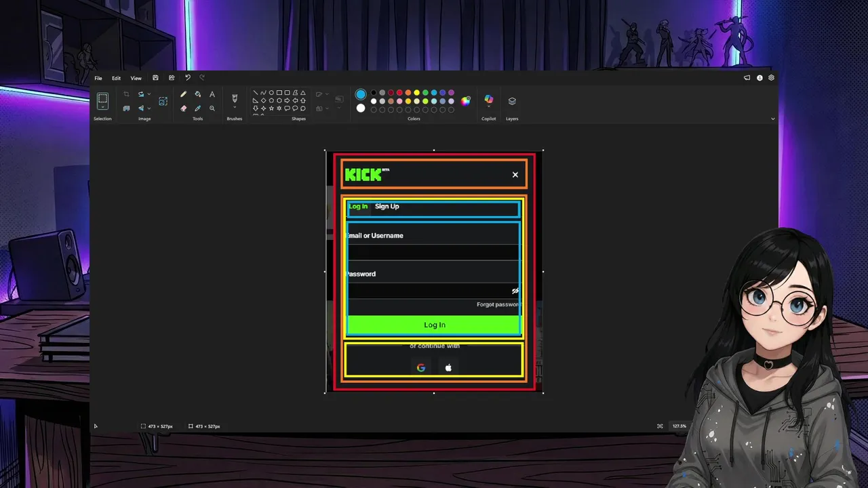Screen dimensions: 868x488
Task: Choose the Curve shape
Action: tap(263, 93)
